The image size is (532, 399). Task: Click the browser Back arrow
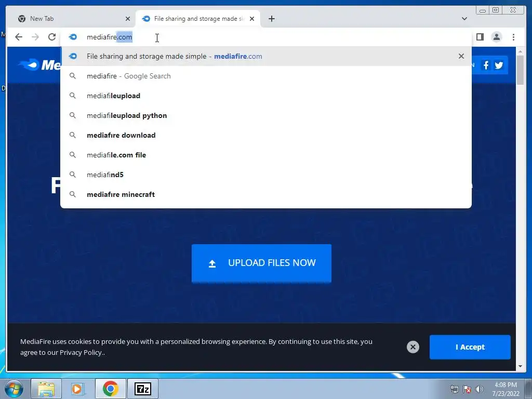(19, 37)
